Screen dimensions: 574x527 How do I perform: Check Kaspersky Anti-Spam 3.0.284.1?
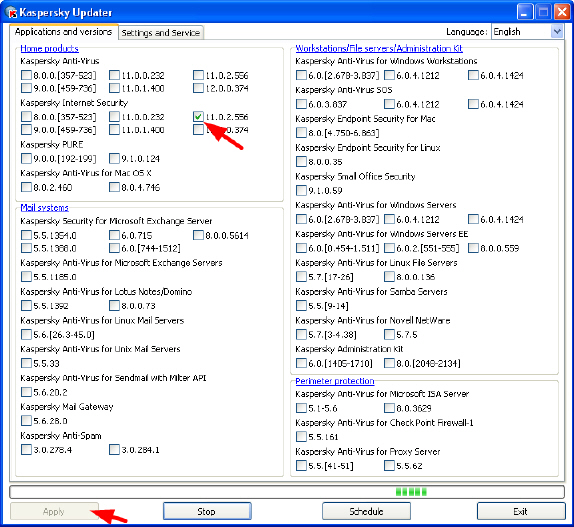114,449
